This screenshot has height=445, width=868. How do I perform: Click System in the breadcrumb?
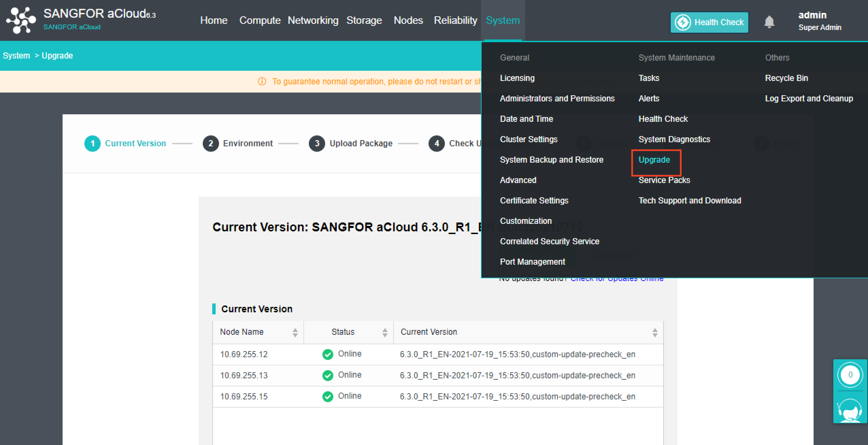(16, 56)
